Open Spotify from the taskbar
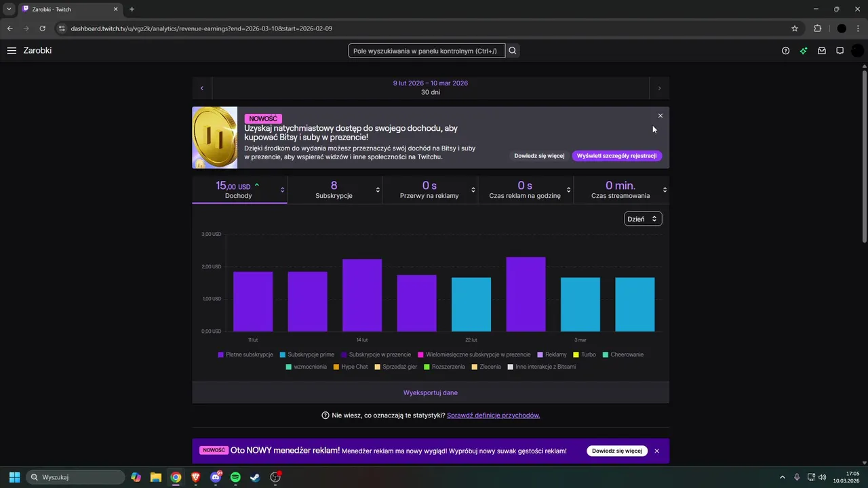 [x=235, y=477]
